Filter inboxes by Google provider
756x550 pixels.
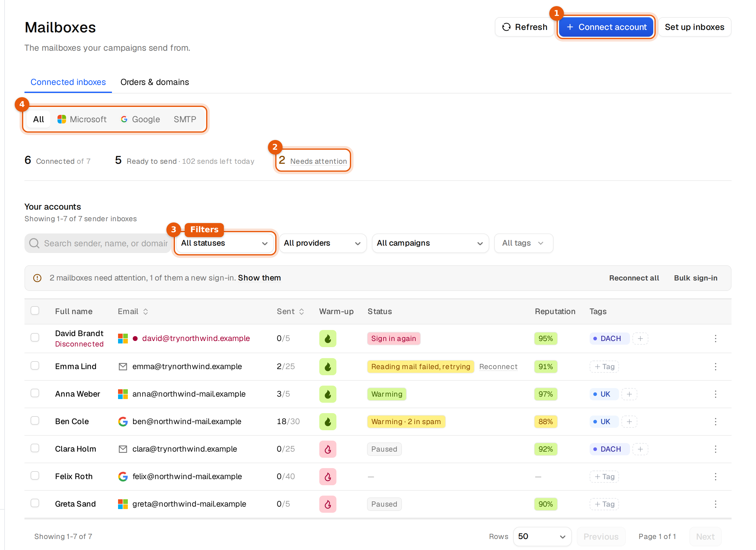pos(140,119)
